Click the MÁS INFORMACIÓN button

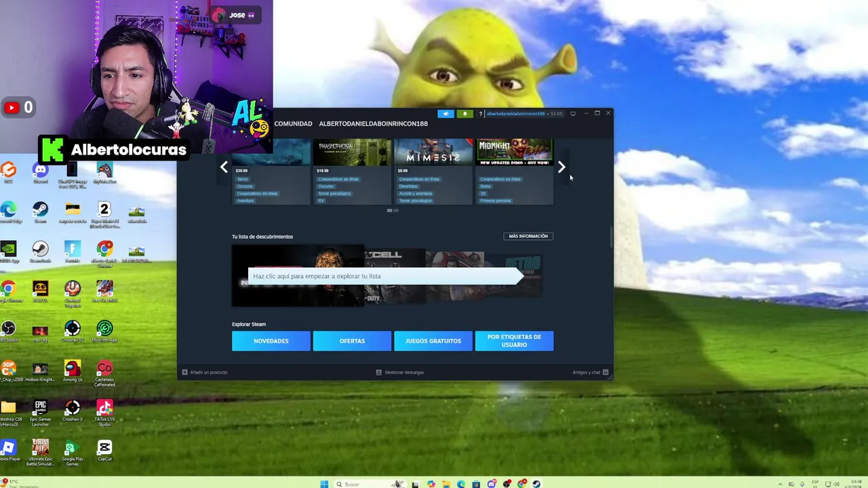[x=528, y=236]
